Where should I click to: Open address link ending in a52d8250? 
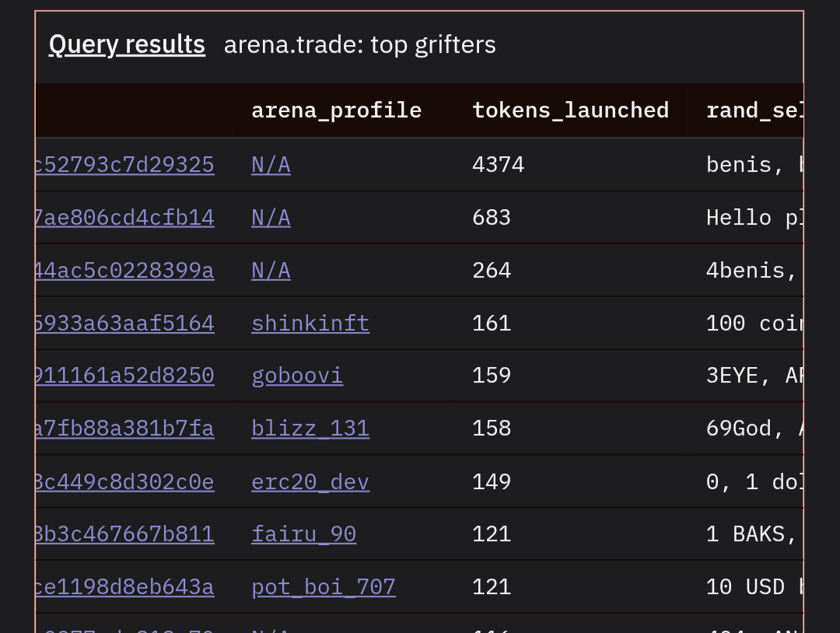click(x=125, y=376)
